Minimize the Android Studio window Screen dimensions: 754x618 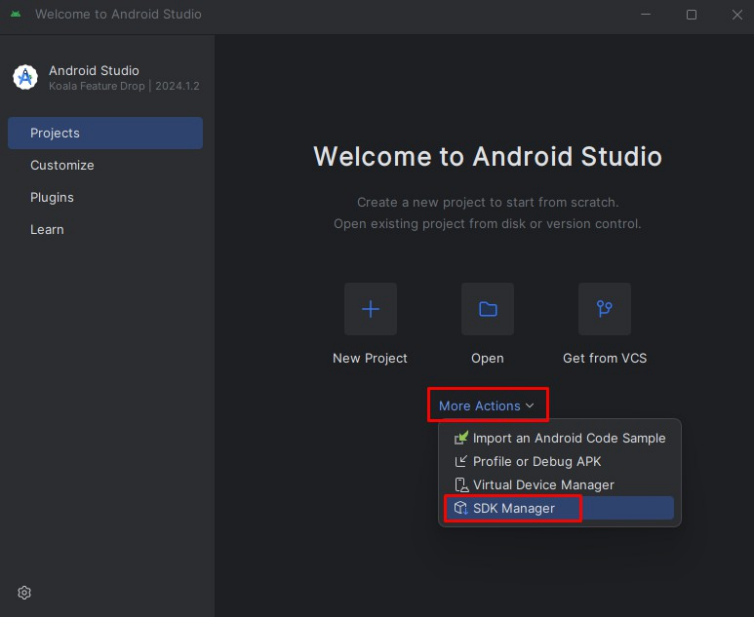(x=646, y=14)
